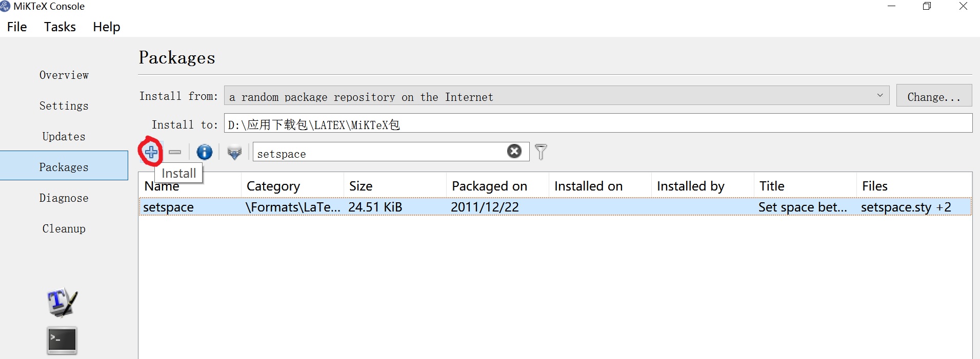Launch TeXworks from the sidebar icon

coord(62,302)
